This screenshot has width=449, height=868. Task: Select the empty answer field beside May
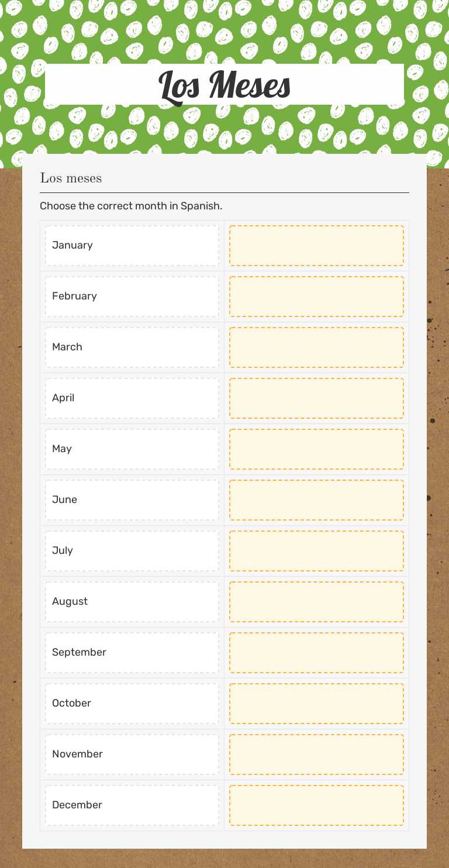(316, 449)
